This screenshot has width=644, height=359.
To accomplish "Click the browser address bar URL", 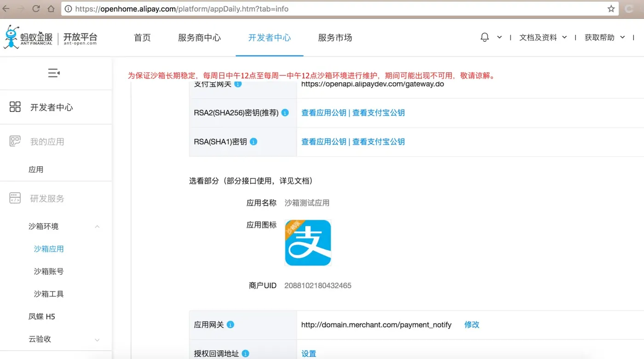I will point(182,9).
